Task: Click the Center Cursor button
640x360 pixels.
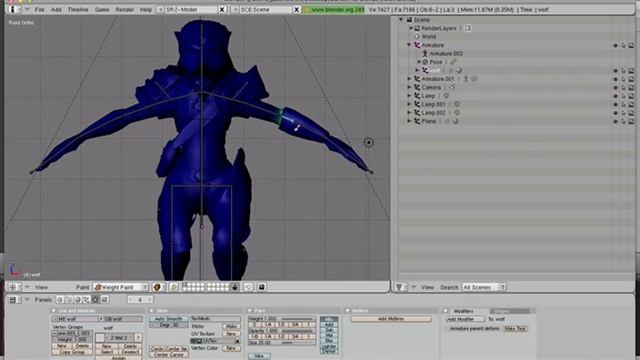Action: [x=168, y=355]
